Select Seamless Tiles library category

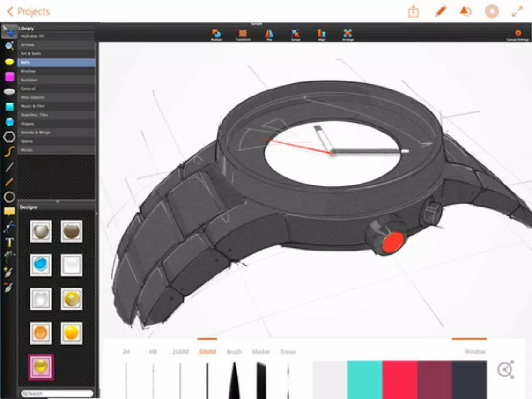tap(56, 115)
